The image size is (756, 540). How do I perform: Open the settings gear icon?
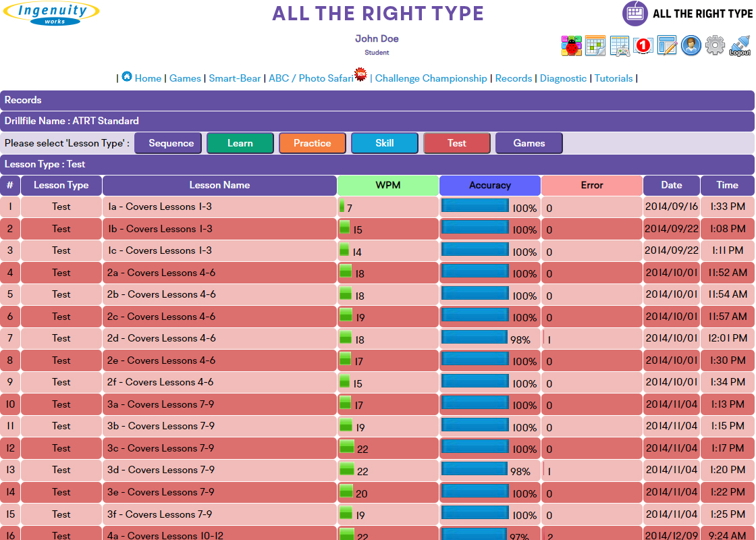coord(715,45)
